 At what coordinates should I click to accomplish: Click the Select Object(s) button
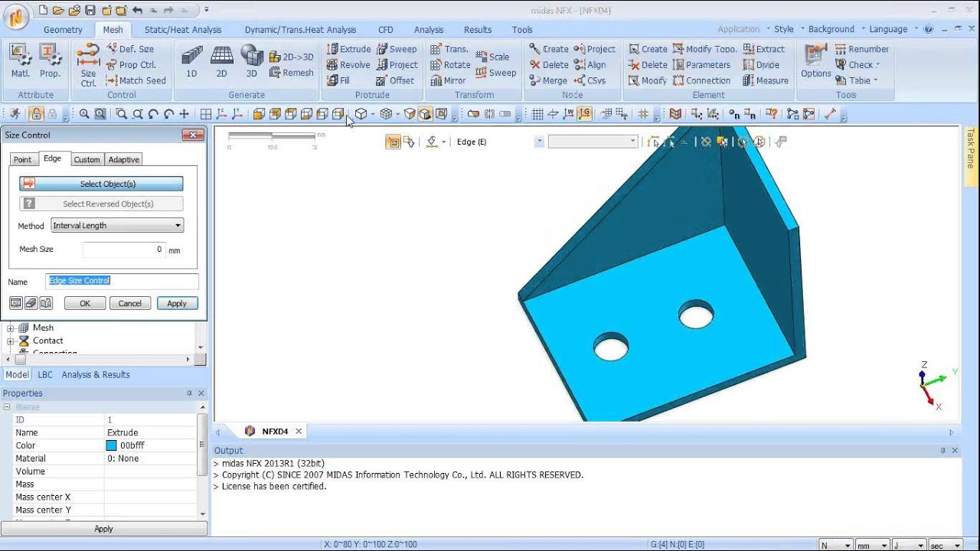pyautogui.click(x=101, y=184)
